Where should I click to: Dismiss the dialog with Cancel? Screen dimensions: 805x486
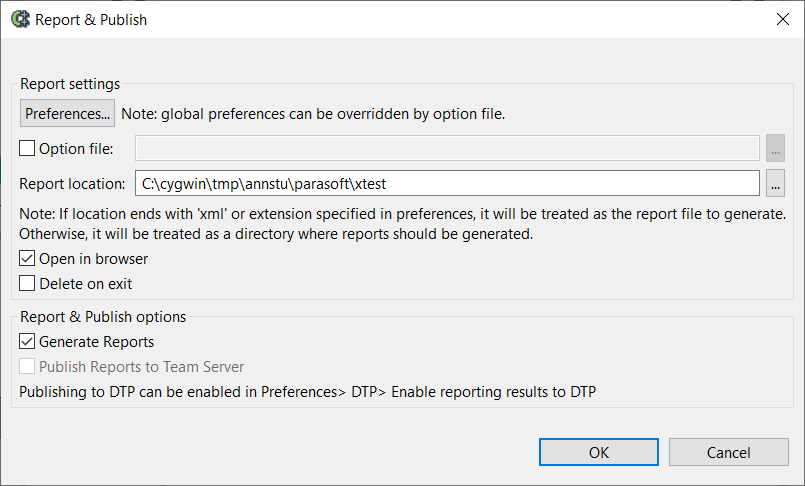tap(729, 452)
